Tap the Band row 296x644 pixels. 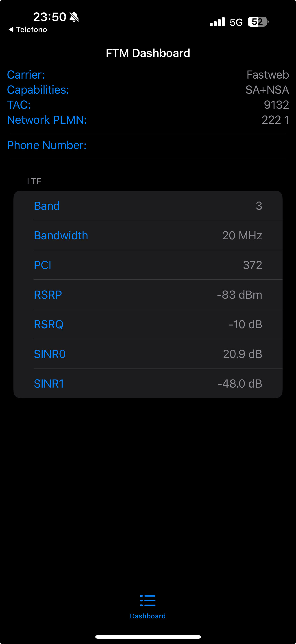pyautogui.click(x=148, y=206)
